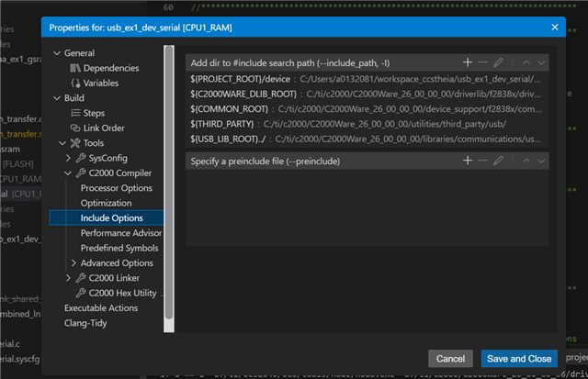Open the Variables page
The image size is (588, 379).
[101, 83]
